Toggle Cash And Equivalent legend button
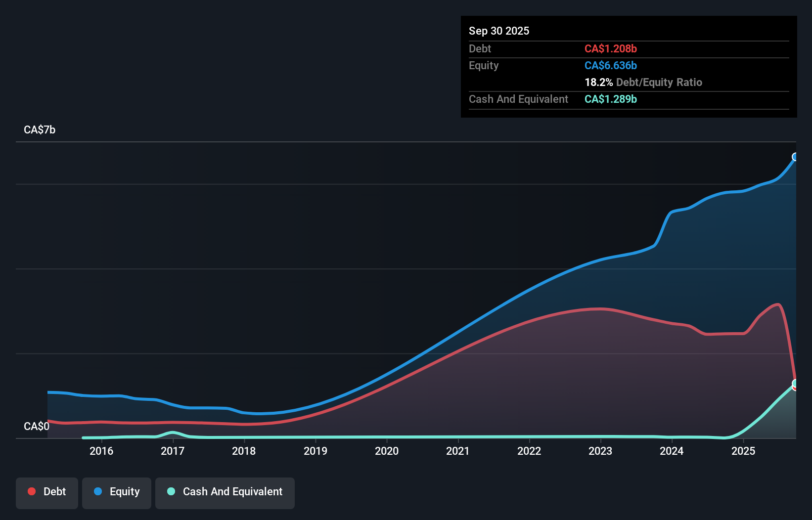This screenshot has height=520, width=812. pyautogui.click(x=225, y=493)
